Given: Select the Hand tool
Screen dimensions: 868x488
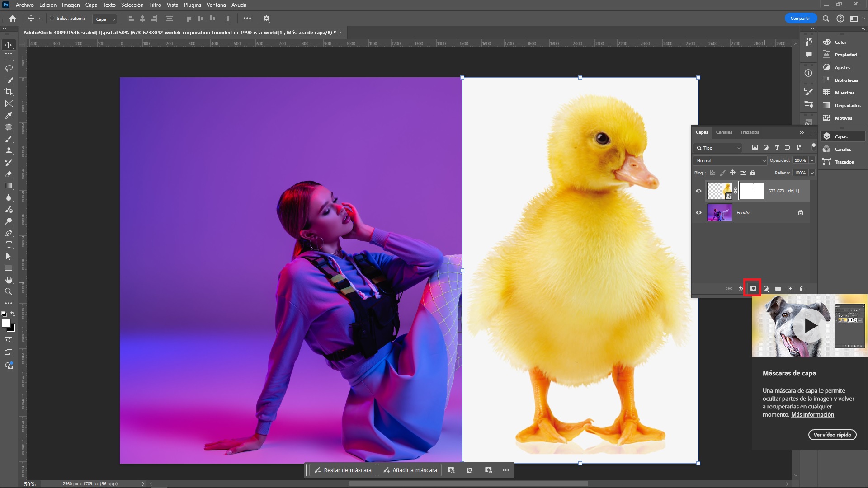Looking at the screenshot, I should [9, 280].
